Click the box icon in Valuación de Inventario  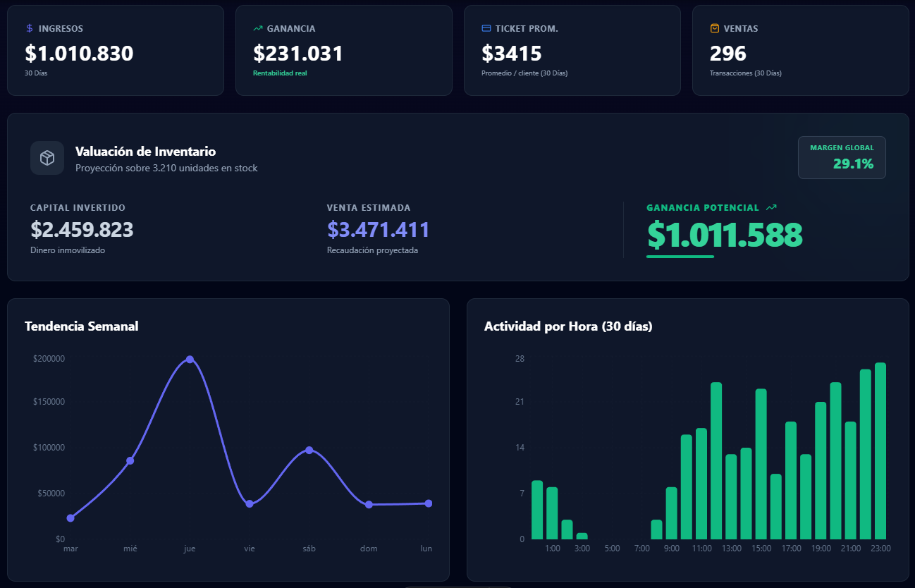(x=47, y=158)
